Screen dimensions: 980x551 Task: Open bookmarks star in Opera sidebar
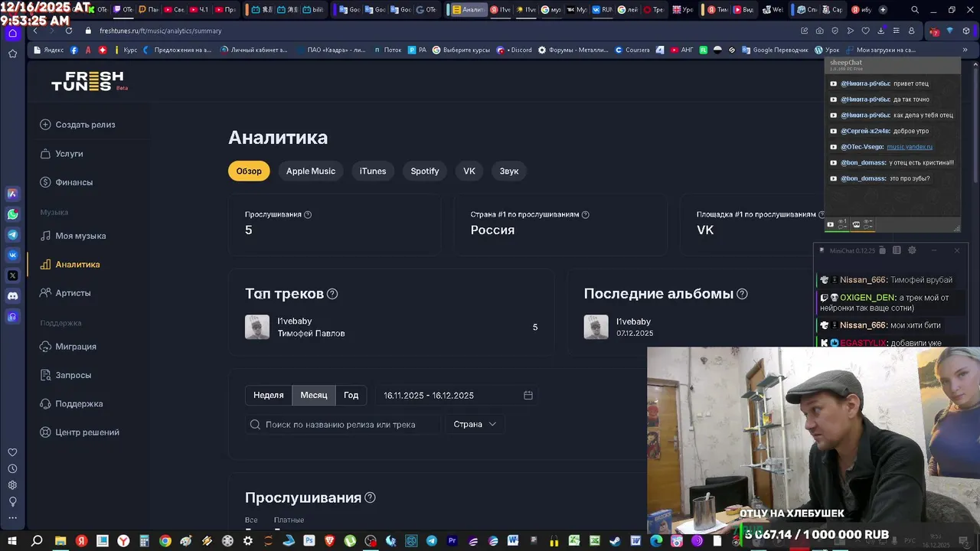point(13,54)
